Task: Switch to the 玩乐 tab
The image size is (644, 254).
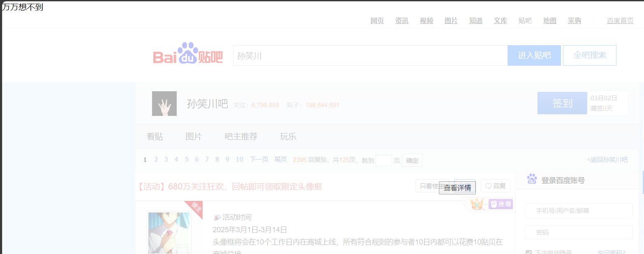Action: (x=289, y=136)
